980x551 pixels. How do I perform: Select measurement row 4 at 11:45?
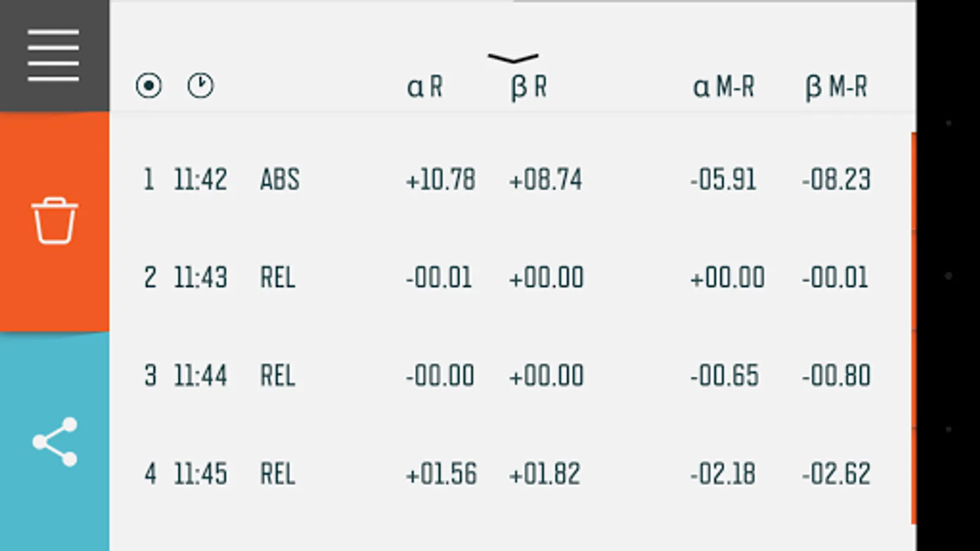[200, 474]
